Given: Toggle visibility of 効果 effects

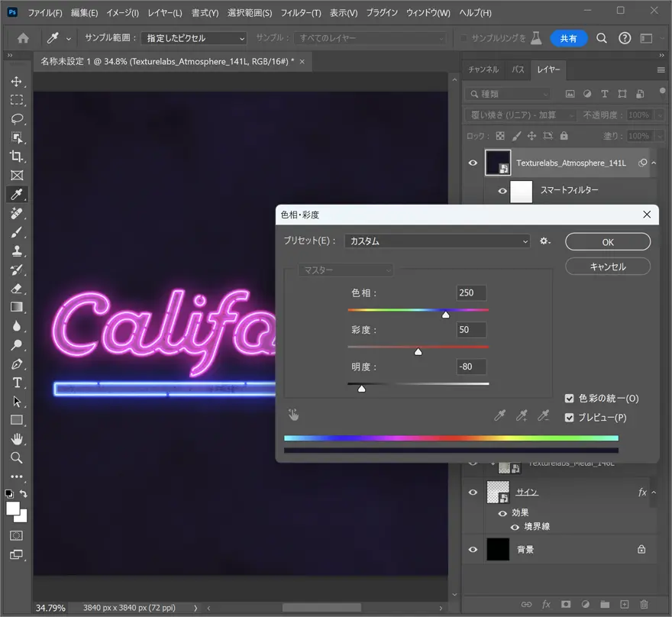Looking at the screenshot, I should click(x=502, y=513).
